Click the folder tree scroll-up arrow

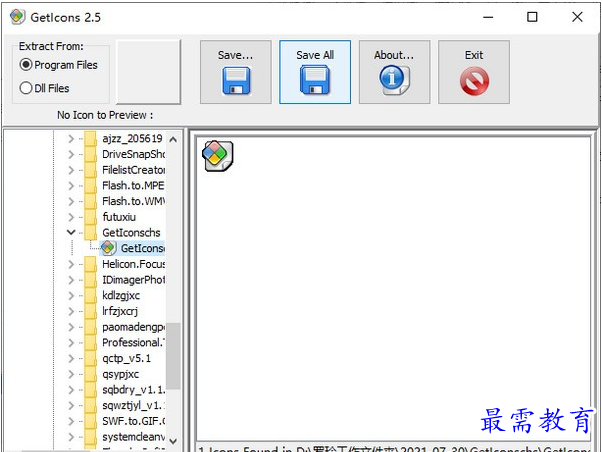tap(173, 139)
